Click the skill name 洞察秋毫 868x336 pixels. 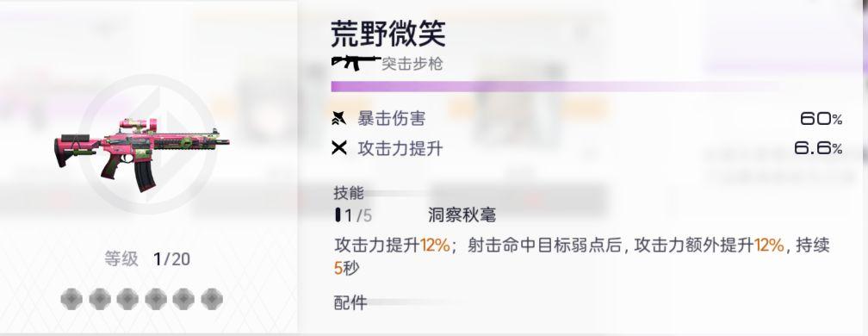pos(462,215)
